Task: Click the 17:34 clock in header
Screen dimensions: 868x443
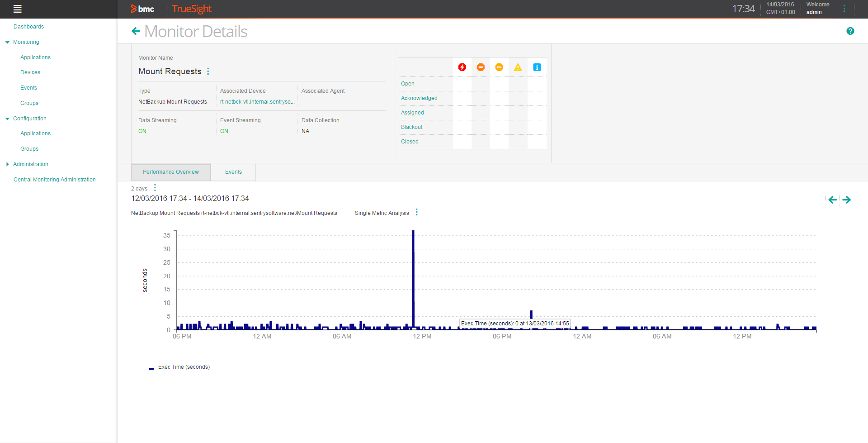Action: pyautogui.click(x=743, y=9)
